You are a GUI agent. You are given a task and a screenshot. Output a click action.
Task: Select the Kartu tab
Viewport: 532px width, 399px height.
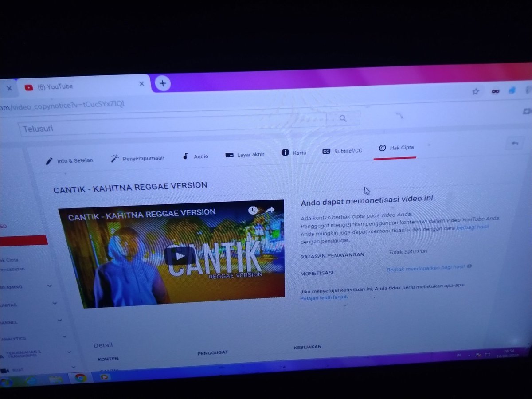(293, 153)
